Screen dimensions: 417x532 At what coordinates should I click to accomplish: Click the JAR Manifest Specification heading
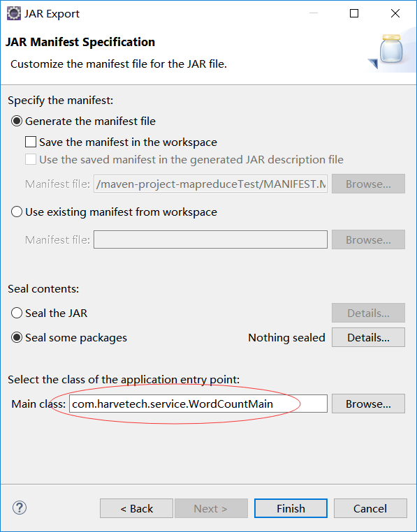click(x=80, y=42)
